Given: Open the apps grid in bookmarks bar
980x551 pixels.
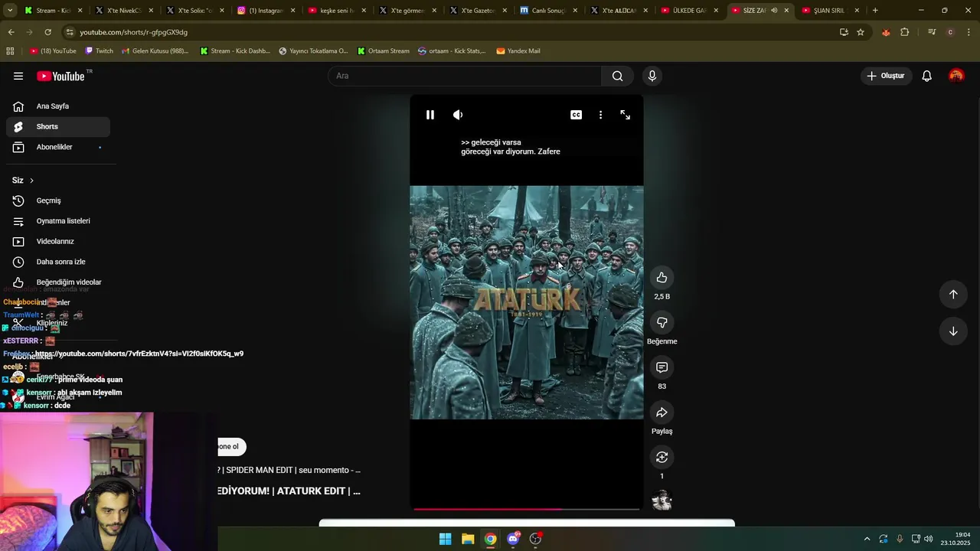Looking at the screenshot, I should tap(10, 51).
